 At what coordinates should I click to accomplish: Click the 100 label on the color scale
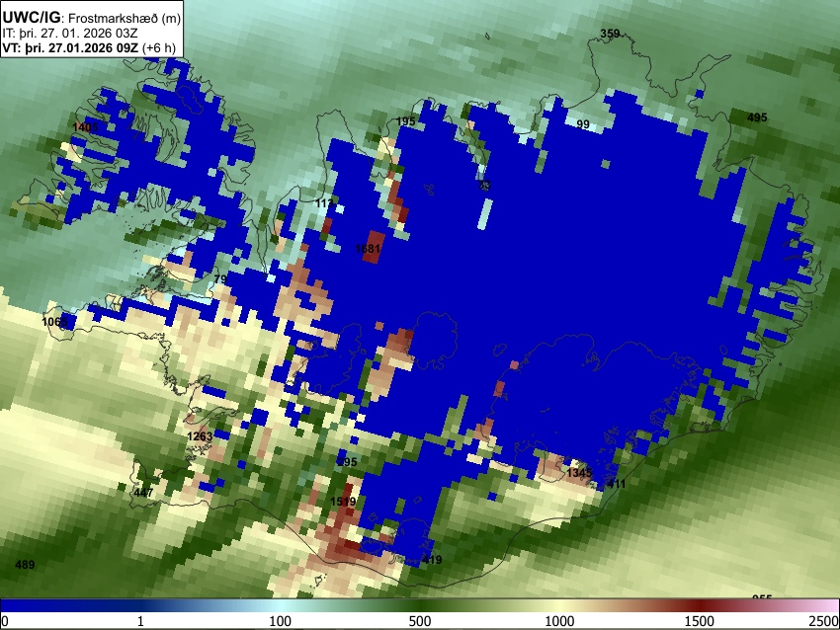click(x=280, y=621)
